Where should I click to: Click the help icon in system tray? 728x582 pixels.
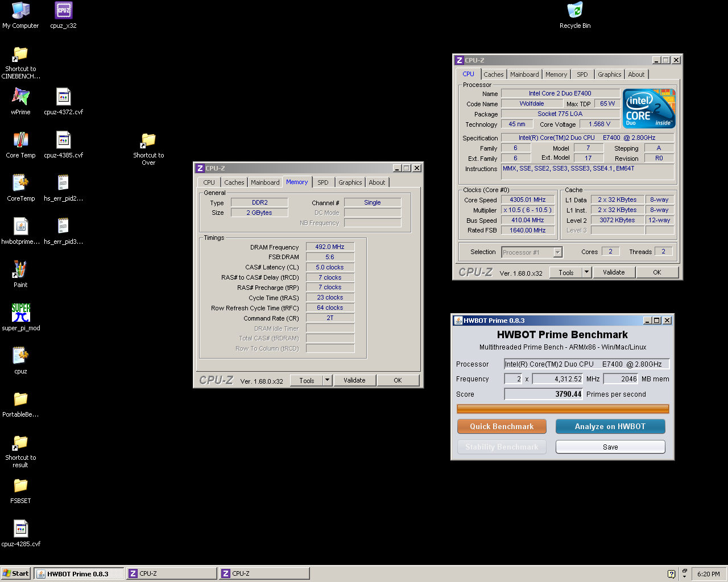point(671,574)
